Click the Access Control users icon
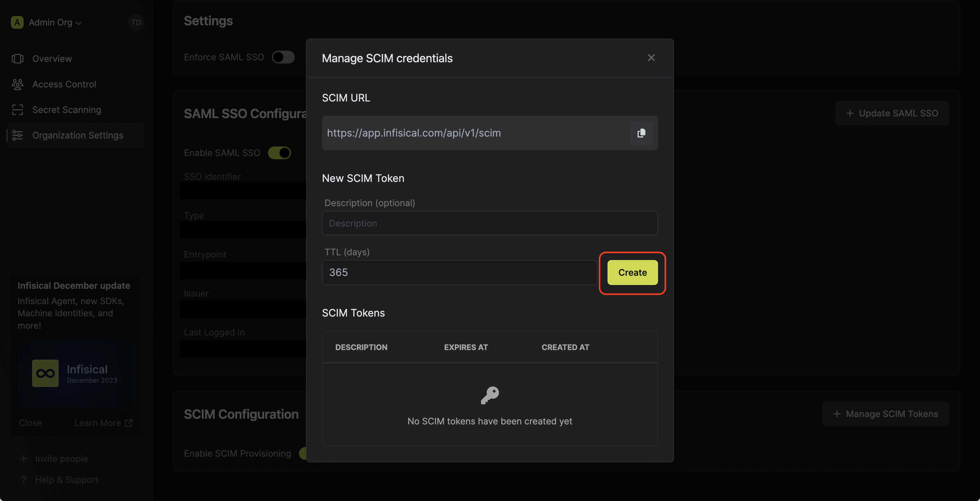The image size is (980, 501). [x=18, y=84]
